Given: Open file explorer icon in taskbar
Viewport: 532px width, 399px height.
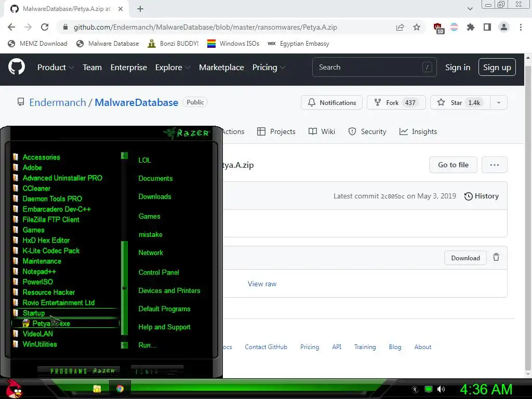Looking at the screenshot, I should tap(97, 389).
